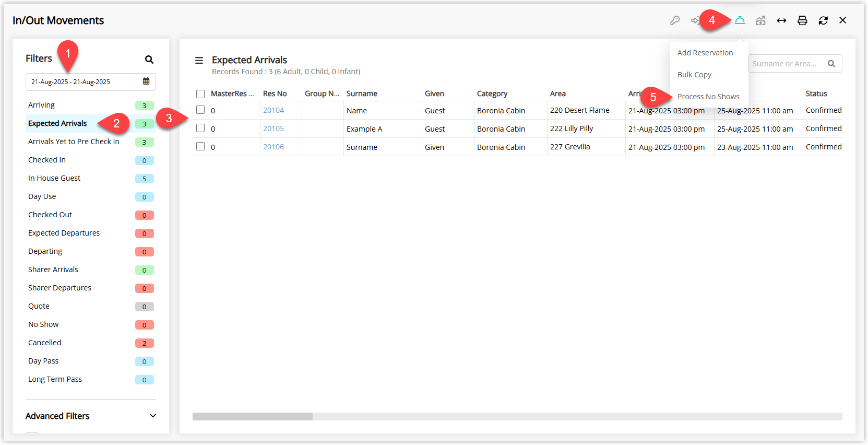Sort by the MasterRes column header
The image size is (868, 445).
232,93
